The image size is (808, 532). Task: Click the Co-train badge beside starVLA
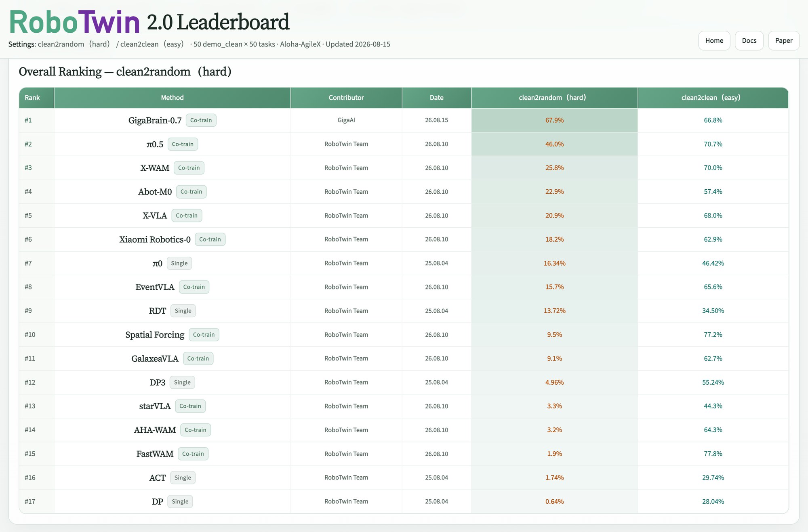tap(190, 406)
